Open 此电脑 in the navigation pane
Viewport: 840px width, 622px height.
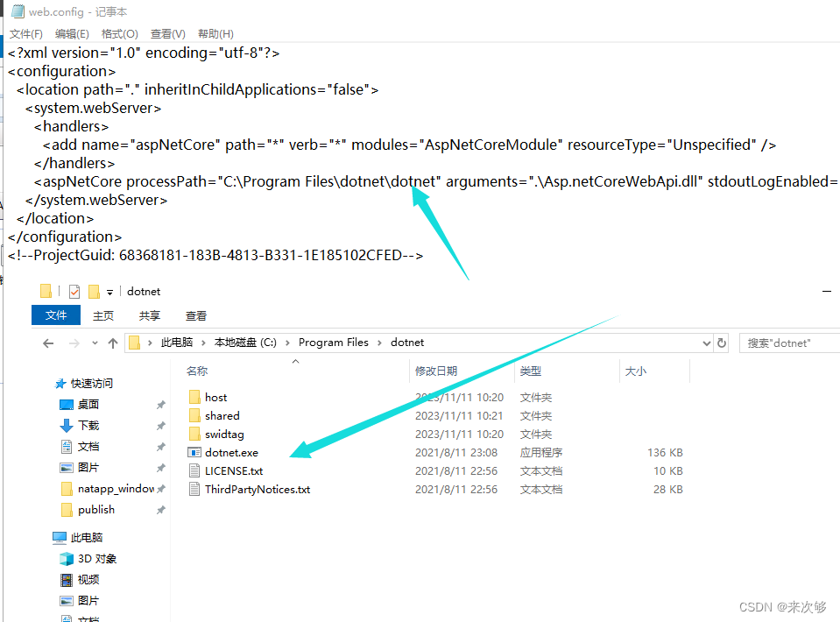click(x=88, y=538)
